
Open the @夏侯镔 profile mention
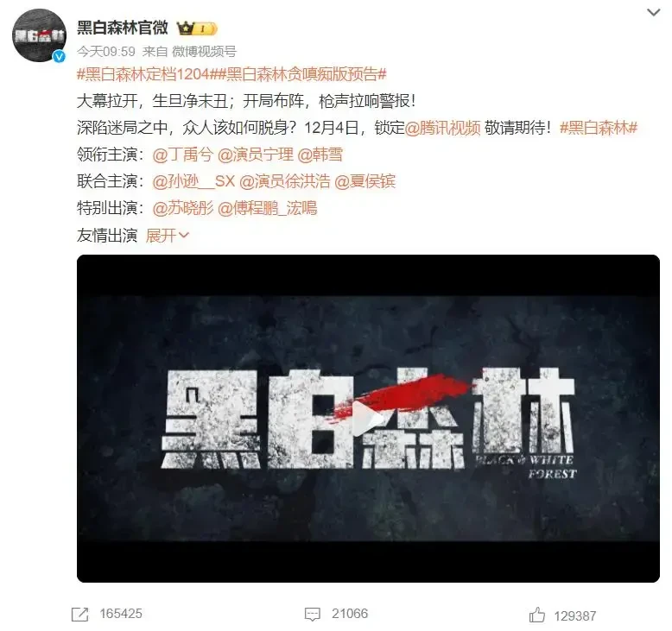tap(365, 181)
